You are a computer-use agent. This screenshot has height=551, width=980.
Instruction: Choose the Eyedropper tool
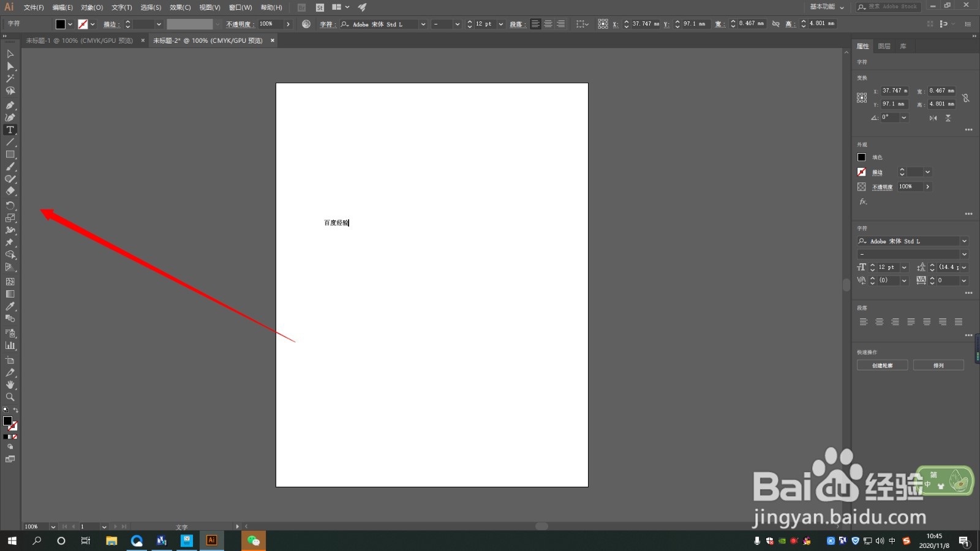10,306
